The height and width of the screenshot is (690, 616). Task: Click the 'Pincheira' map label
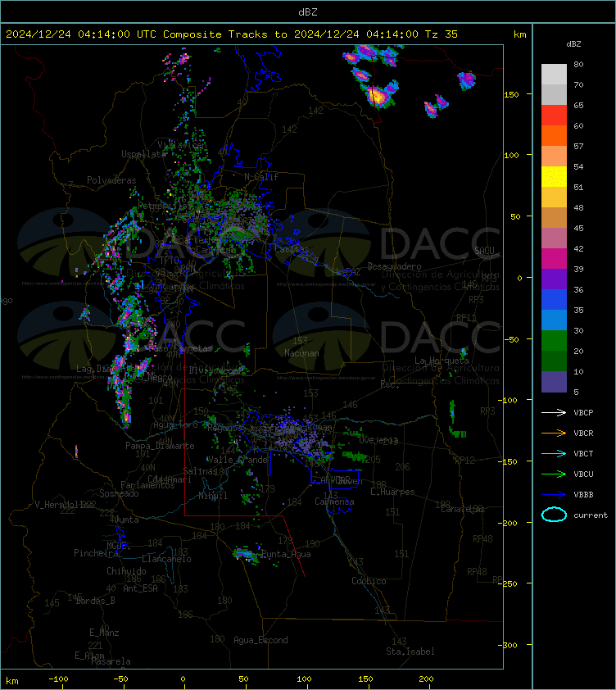click(x=96, y=553)
